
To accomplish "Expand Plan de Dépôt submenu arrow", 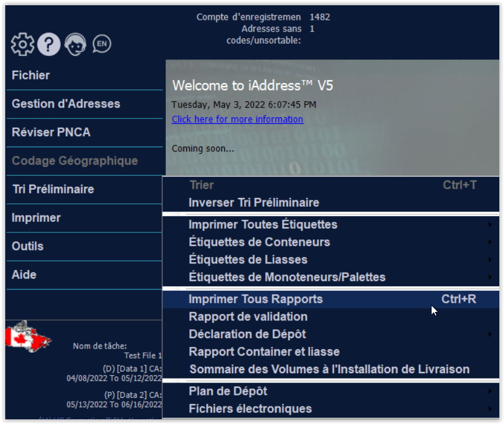I will click(490, 391).
